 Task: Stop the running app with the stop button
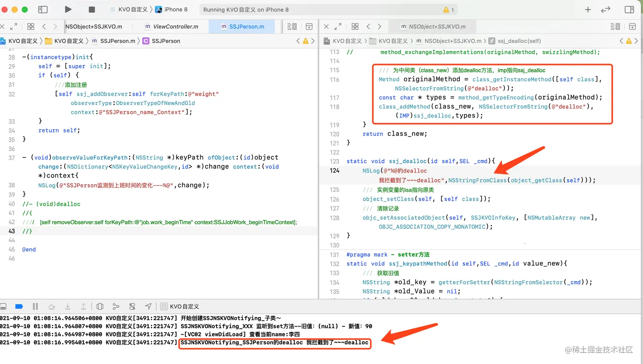point(91,9)
